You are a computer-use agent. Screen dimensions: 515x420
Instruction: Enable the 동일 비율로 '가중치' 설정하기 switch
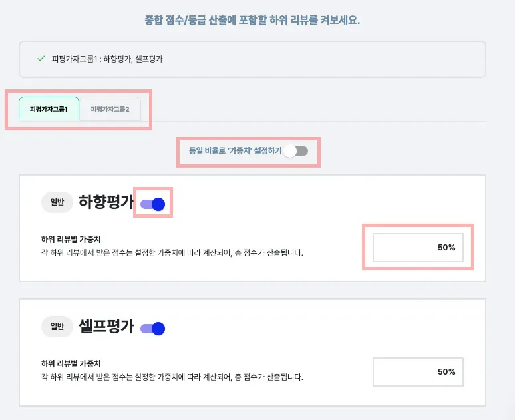pos(295,152)
